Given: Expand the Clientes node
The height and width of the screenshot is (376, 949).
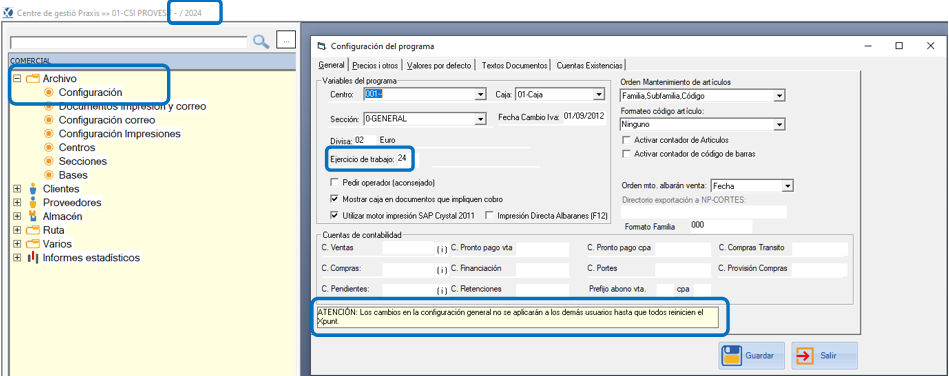Looking at the screenshot, I should point(17,189).
